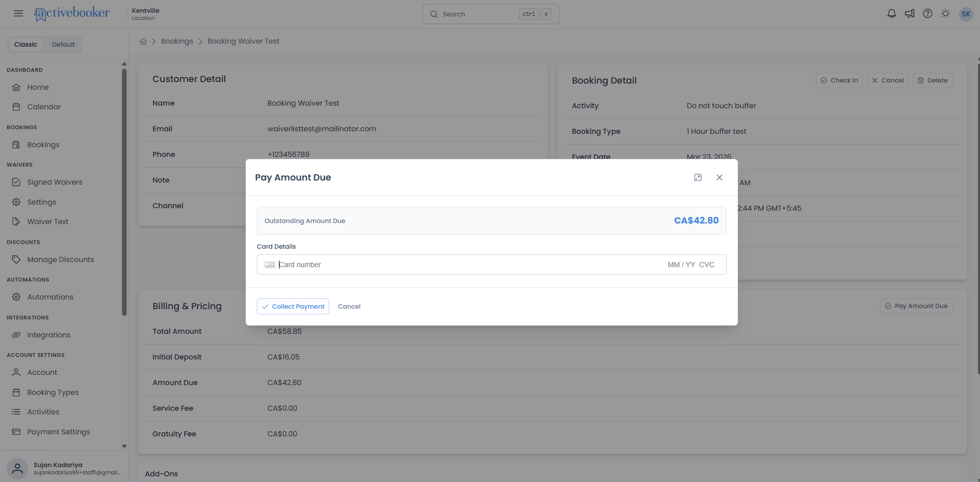Screen dimensions: 980x482
Task: Click the CA$42.80 outstanding amount
Action: coord(696,220)
